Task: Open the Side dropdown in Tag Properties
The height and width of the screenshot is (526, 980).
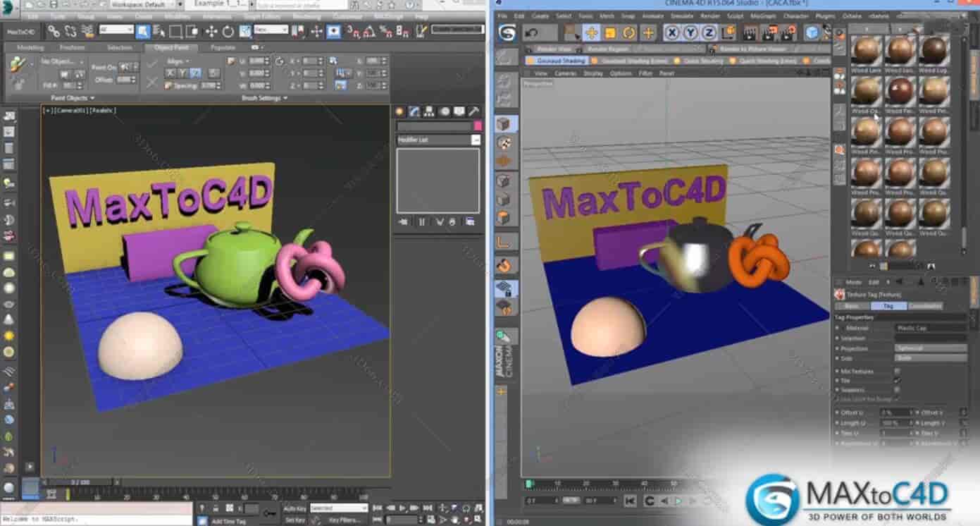Action: click(929, 357)
